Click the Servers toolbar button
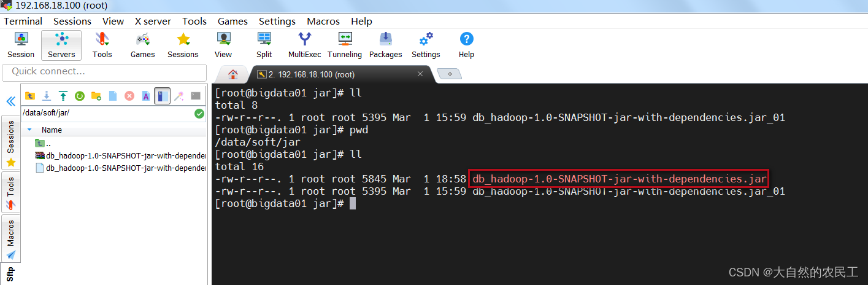This screenshot has height=285, width=868. point(61,45)
